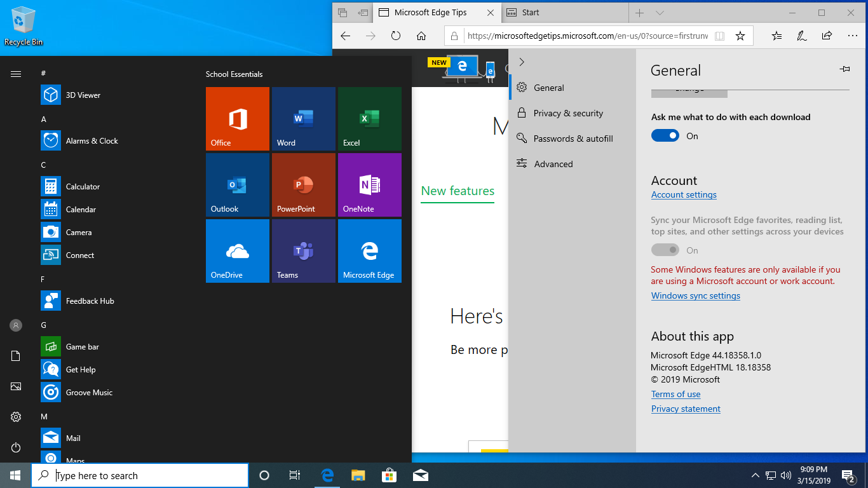Launch Alarms & Clock from Start
Screen dimensions: 868x488
(x=114, y=141)
